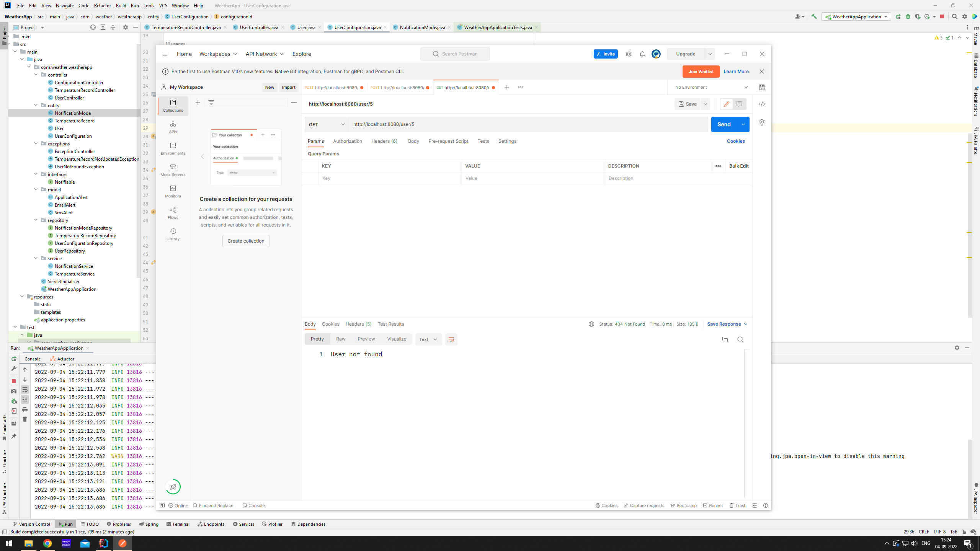Screen dimensions: 980x551
Task: Stop WeatherAppApplication in the Run panel
Action: tap(14, 381)
